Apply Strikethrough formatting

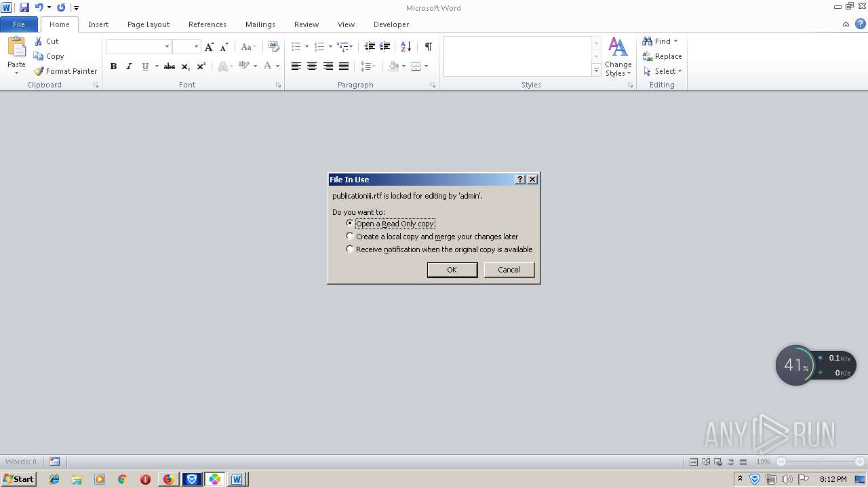(170, 66)
